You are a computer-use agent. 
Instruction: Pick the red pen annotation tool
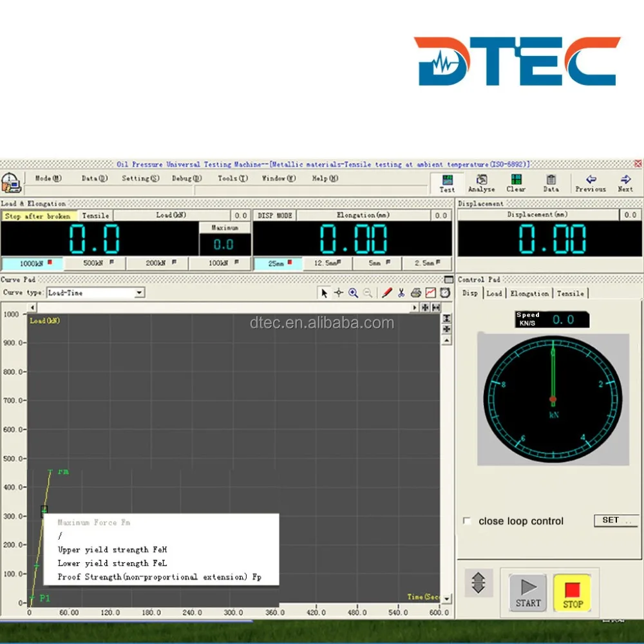386,293
